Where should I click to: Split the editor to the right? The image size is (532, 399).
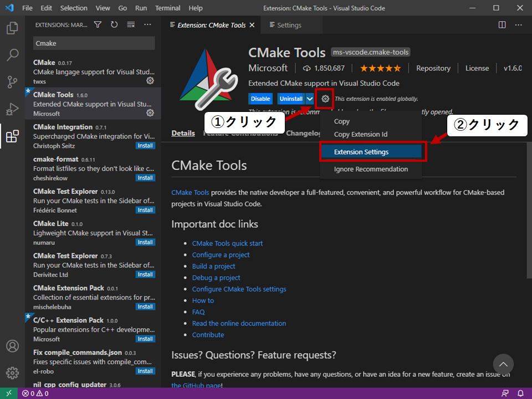502,25
